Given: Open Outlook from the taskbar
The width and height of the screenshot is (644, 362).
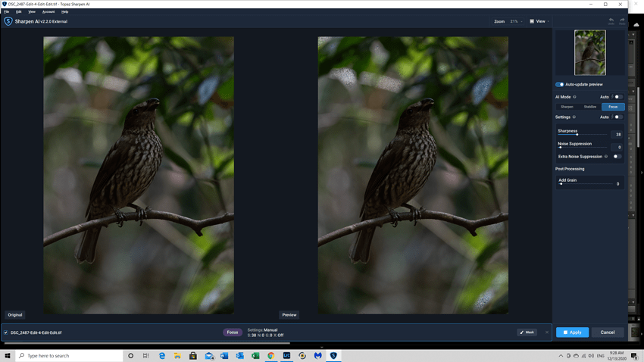Looking at the screenshot, I should pos(240,356).
